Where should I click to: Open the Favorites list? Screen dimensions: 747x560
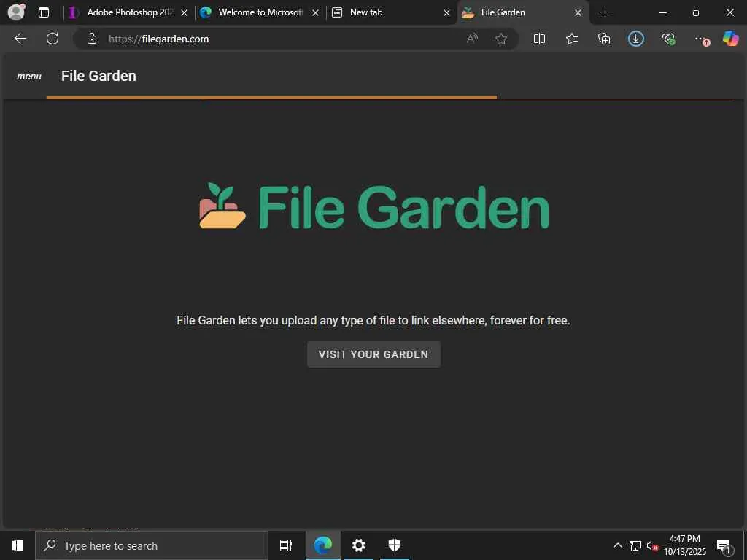tap(572, 39)
